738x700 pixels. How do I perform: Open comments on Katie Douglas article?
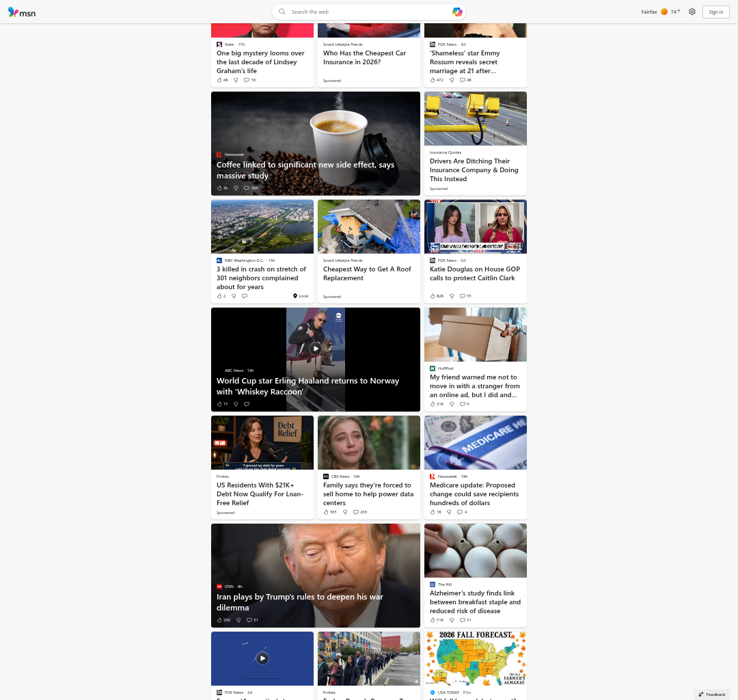(465, 296)
